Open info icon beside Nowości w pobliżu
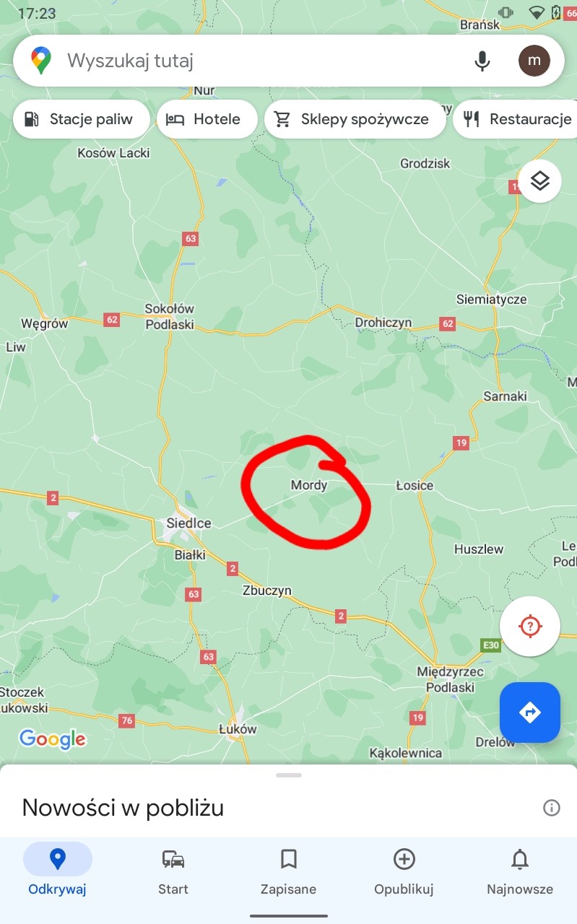577x924 pixels. click(x=551, y=808)
